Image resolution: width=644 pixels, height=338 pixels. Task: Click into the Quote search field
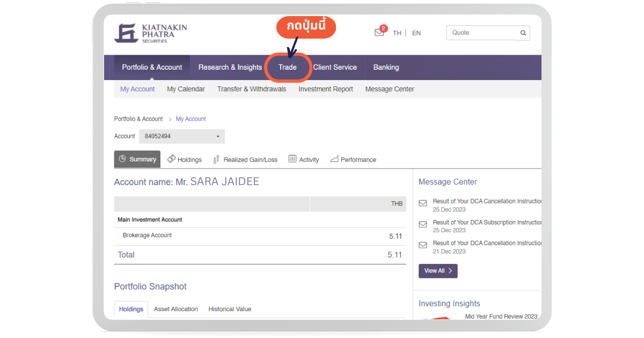(x=481, y=33)
